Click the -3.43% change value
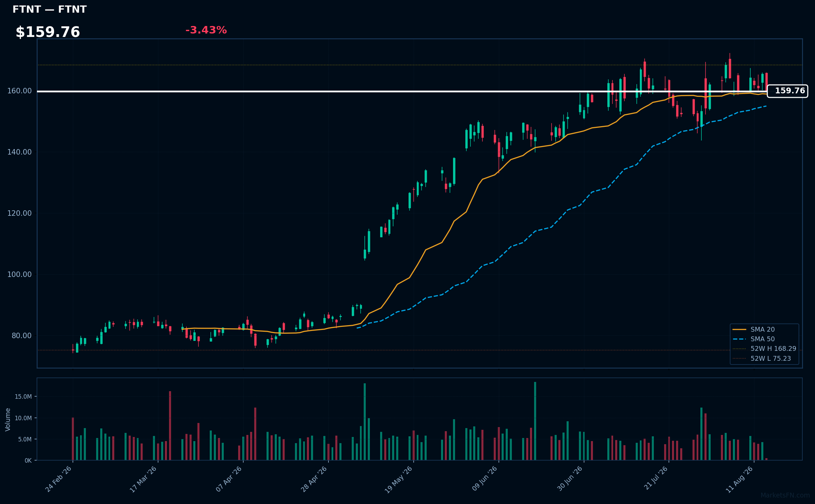The image size is (815, 504). click(x=206, y=30)
